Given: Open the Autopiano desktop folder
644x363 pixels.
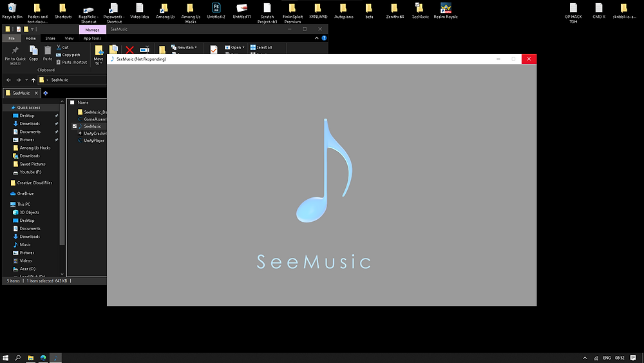Looking at the screenshot, I should tap(343, 11).
